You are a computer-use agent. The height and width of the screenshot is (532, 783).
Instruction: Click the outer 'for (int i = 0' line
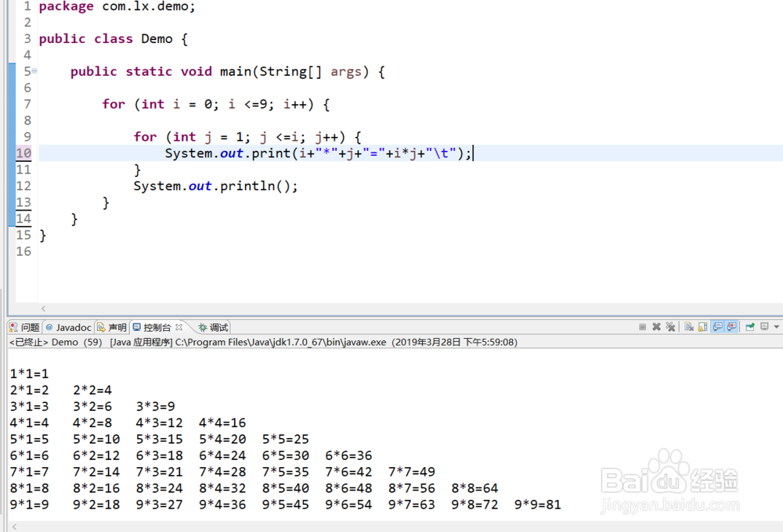click(216, 104)
